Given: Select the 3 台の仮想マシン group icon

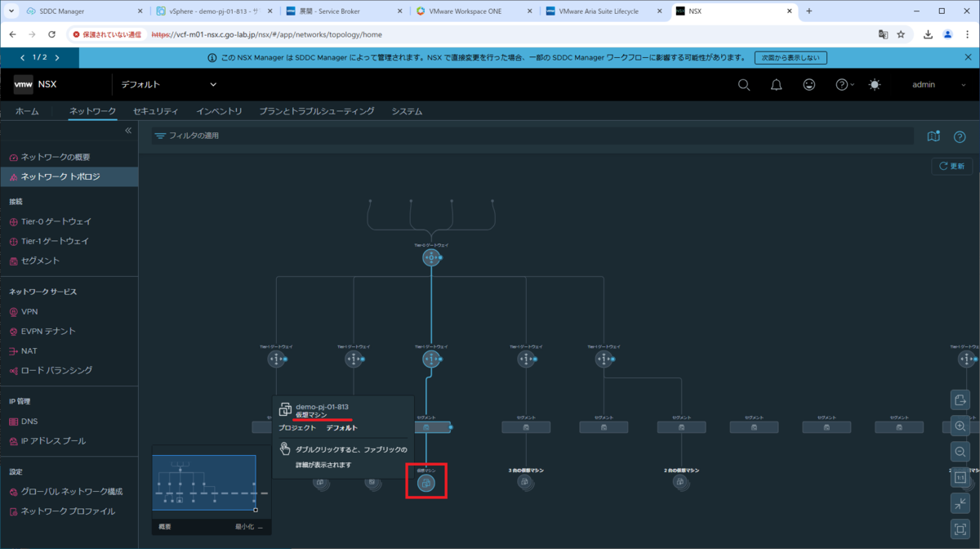Looking at the screenshot, I should point(525,483).
